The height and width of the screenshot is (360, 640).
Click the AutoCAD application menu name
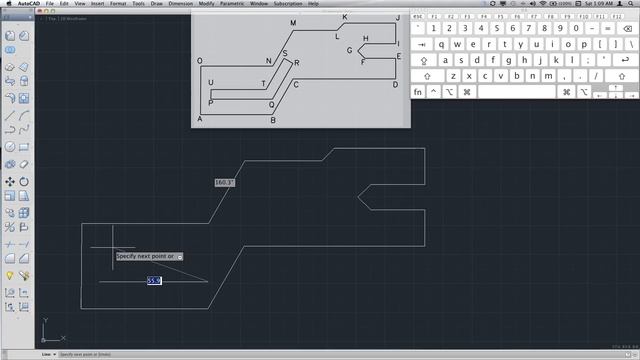point(29,3)
